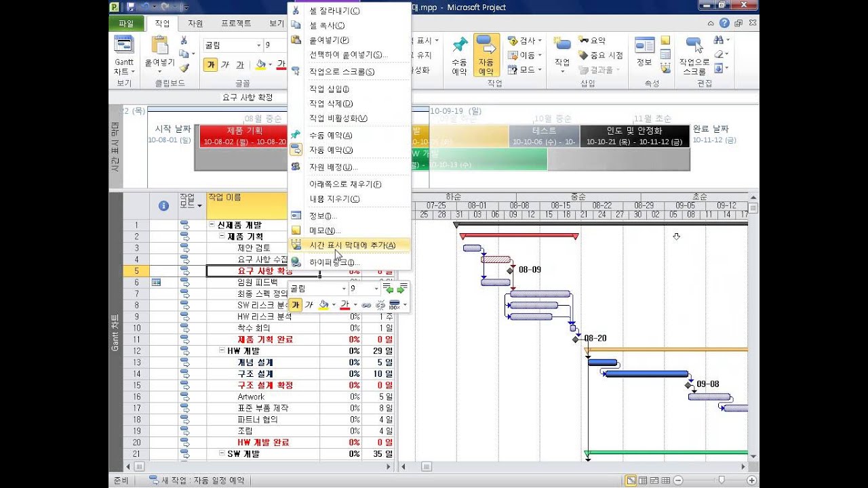Select 작업 삽입 in context menu
This screenshot has height=488, width=868.
click(350, 89)
